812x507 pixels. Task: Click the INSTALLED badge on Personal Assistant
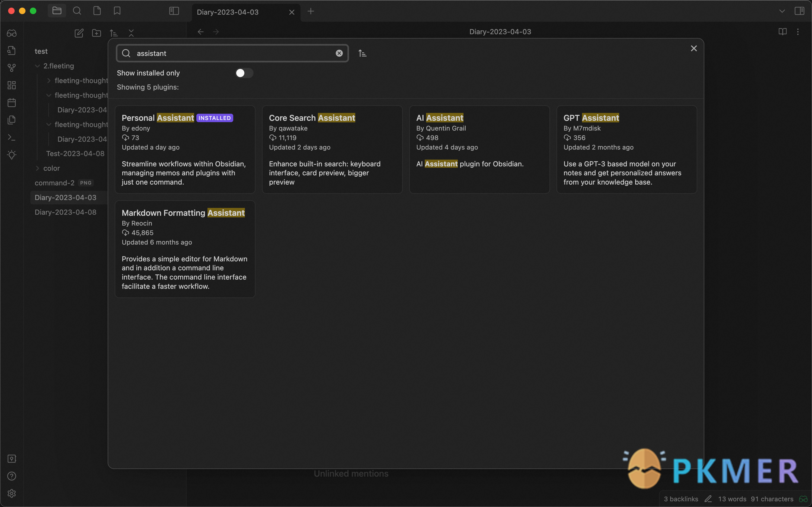tap(214, 118)
